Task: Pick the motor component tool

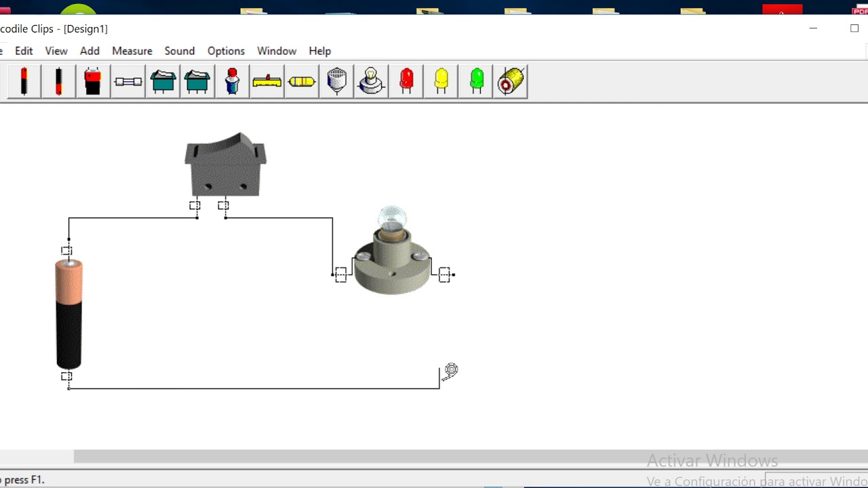Action: [x=511, y=81]
